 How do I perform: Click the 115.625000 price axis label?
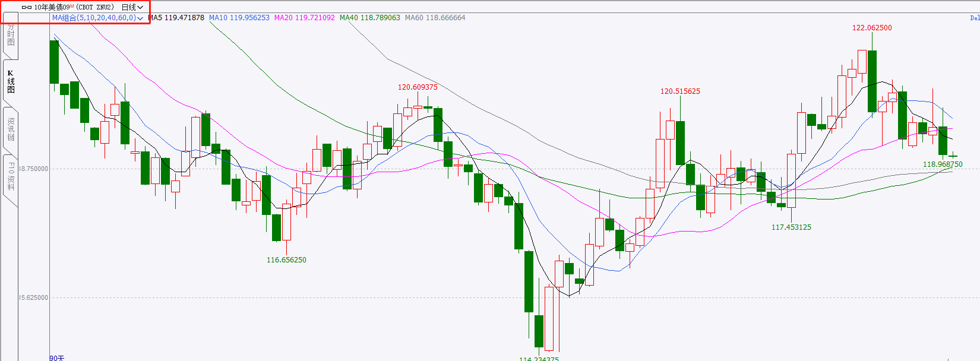pos(33,297)
